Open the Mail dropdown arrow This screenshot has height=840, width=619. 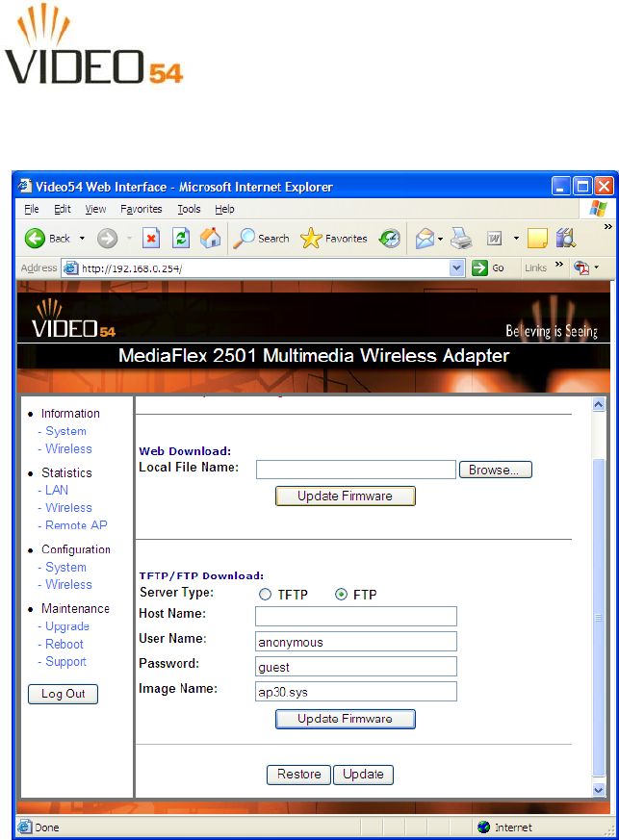coord(441,239)
